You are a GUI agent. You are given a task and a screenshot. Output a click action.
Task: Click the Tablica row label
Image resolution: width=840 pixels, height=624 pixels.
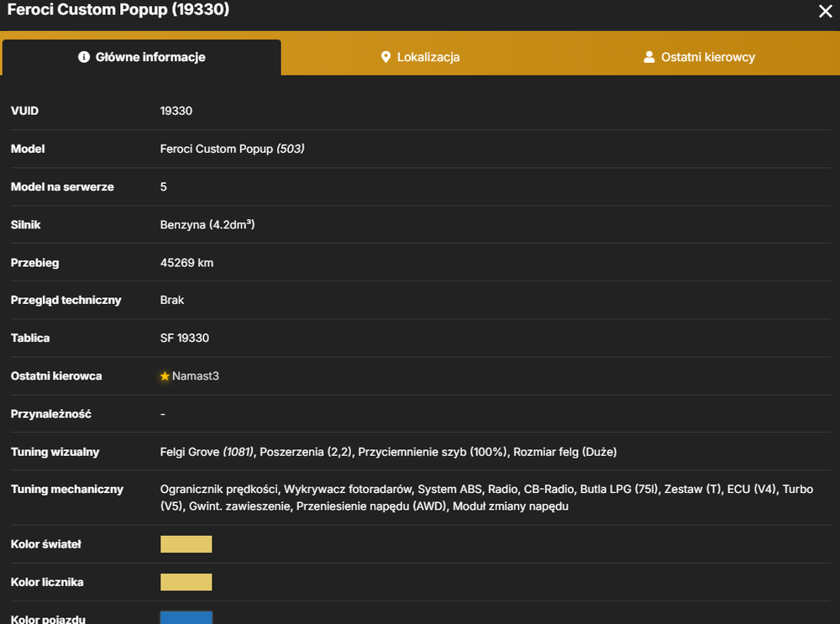30,338
